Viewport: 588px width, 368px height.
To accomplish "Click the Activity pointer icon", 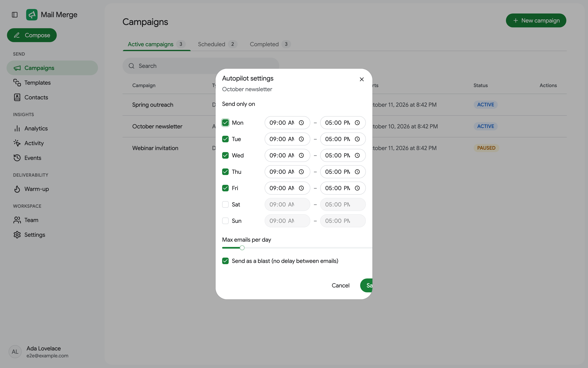I will 17,143.
